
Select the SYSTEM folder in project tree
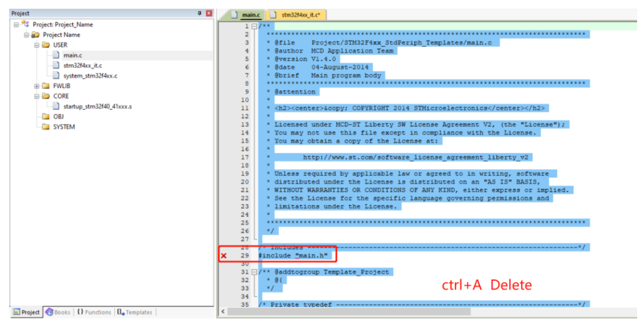(x=64, y=127)
